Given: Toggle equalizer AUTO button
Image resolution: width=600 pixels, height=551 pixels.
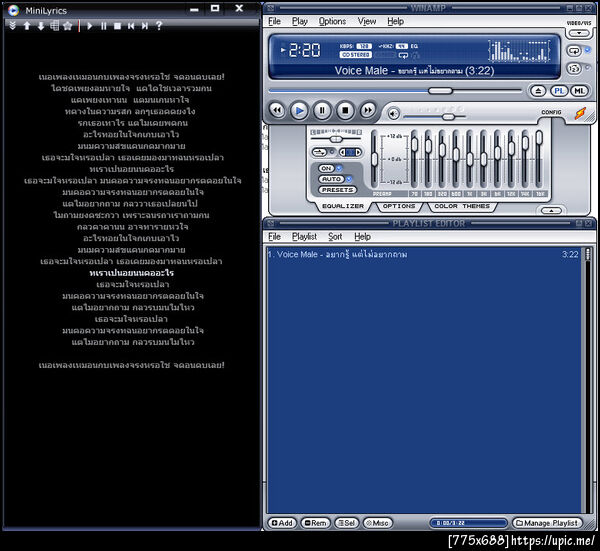Looking at the screenshot, I should click(x=331, y=179).
